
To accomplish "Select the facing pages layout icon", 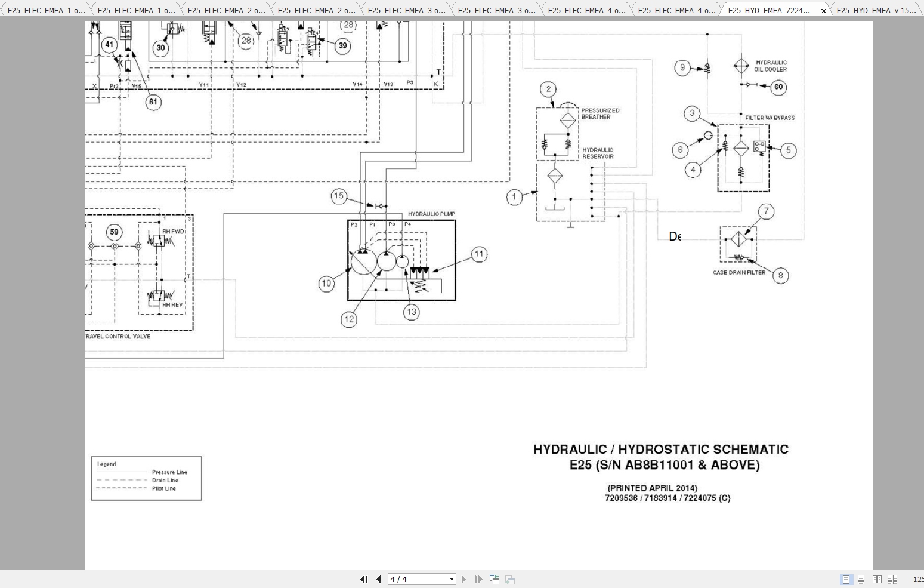I will 877,579.
